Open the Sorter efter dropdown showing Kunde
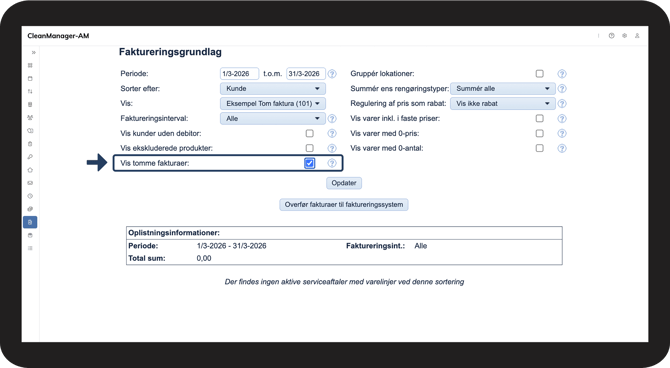This screenshot has width=670, height=368. pyautogui.click(x=273, y=88)
